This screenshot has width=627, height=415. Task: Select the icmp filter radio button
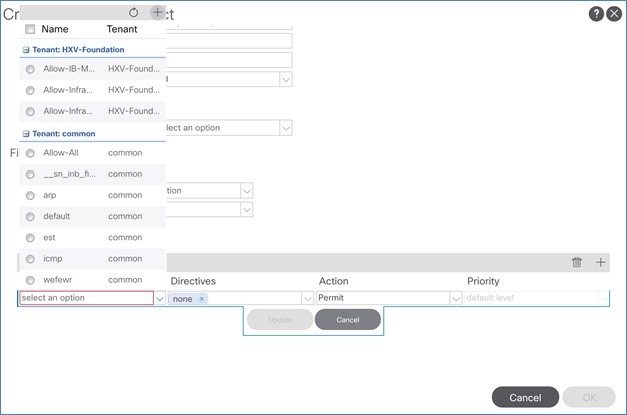(x=30, y=259)
